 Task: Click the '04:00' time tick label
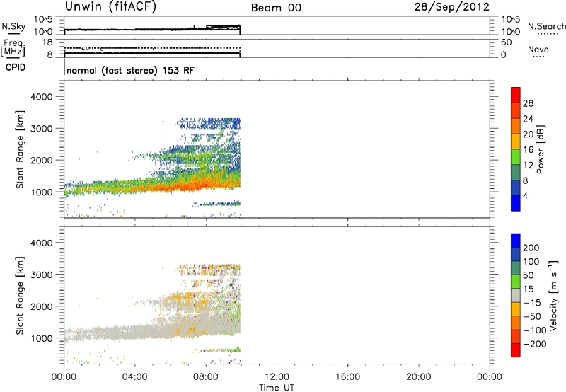coord(134,377)
